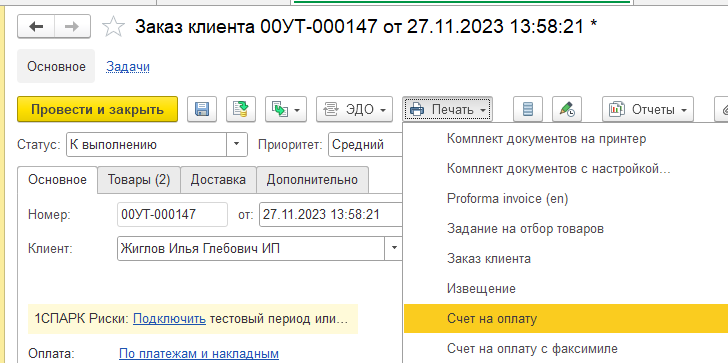Expand the Клиент dropdown arrow
728x363 pixels.
coord(394,248)
